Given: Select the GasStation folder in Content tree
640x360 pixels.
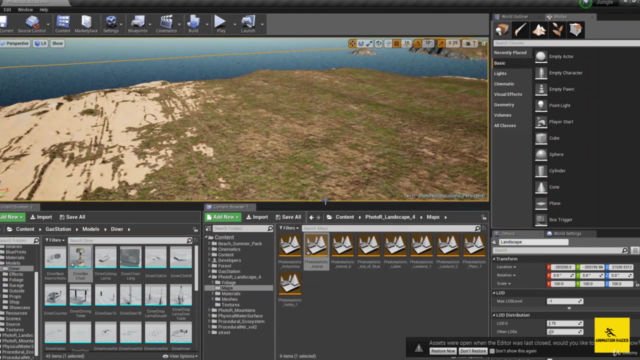Looking at the screenshot, I should (x=229, y=271).
